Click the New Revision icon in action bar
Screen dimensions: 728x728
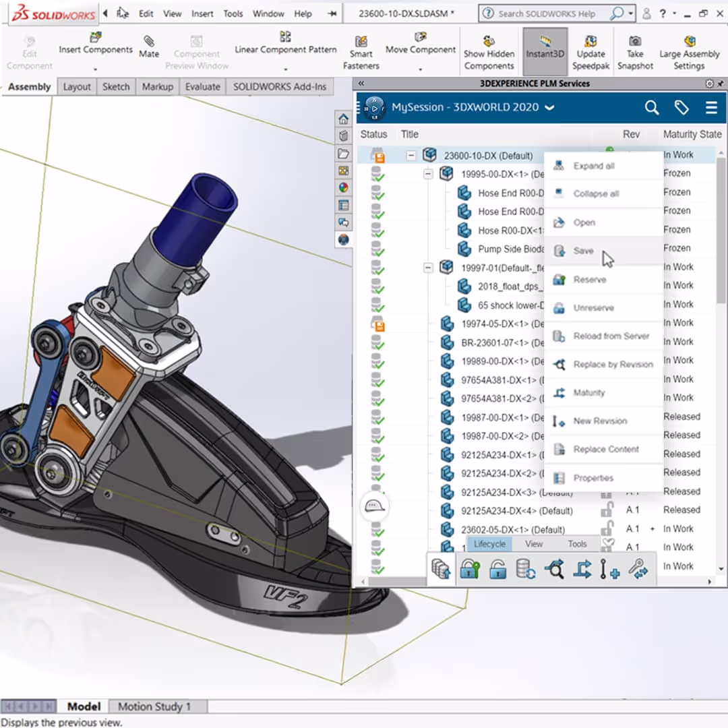tap(609, 569)
